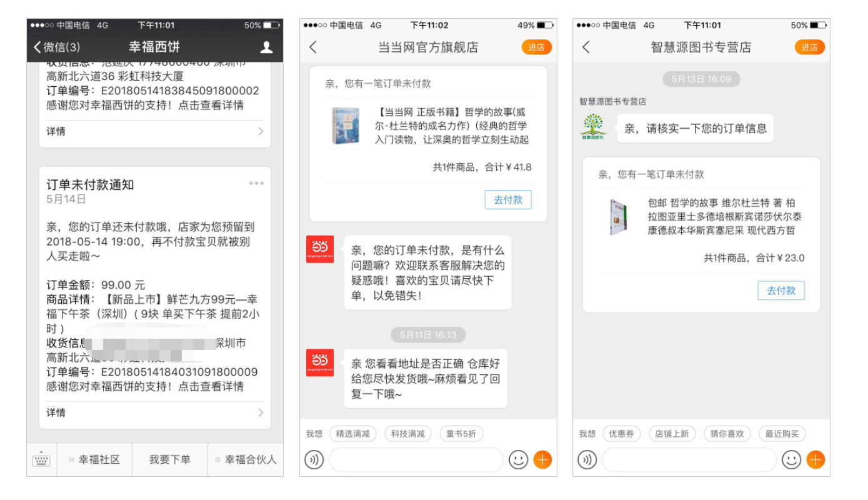The height and width of the screenshot is (500, 868).
Task: Open the 我要下单 menu item
Action: click(x=170, y=459)
